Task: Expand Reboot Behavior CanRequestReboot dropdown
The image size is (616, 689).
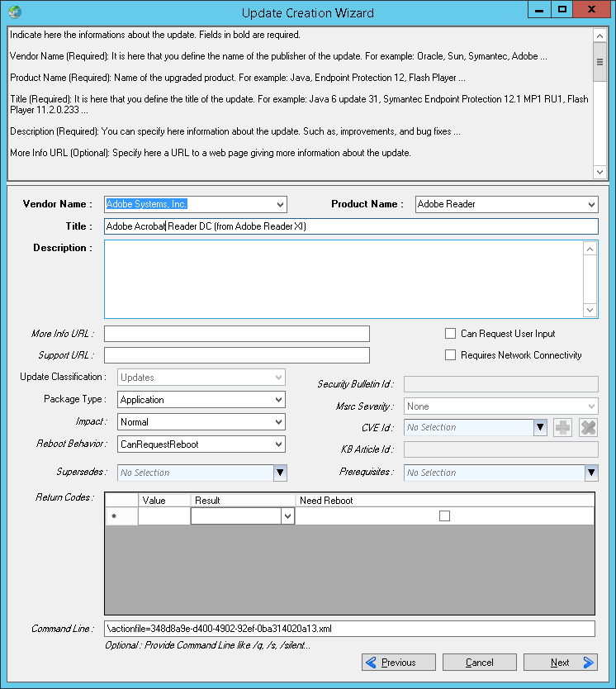Action: point(278,444)
